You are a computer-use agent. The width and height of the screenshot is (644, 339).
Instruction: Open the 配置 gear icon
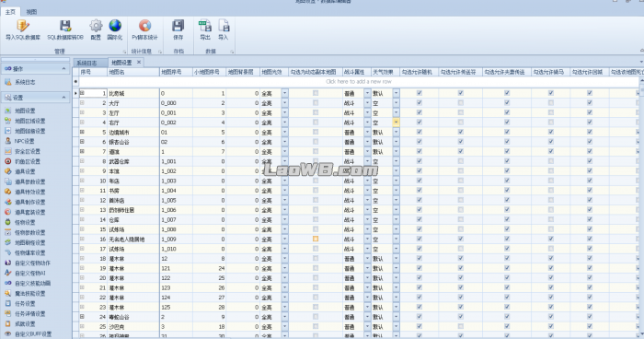coord(96,26)
